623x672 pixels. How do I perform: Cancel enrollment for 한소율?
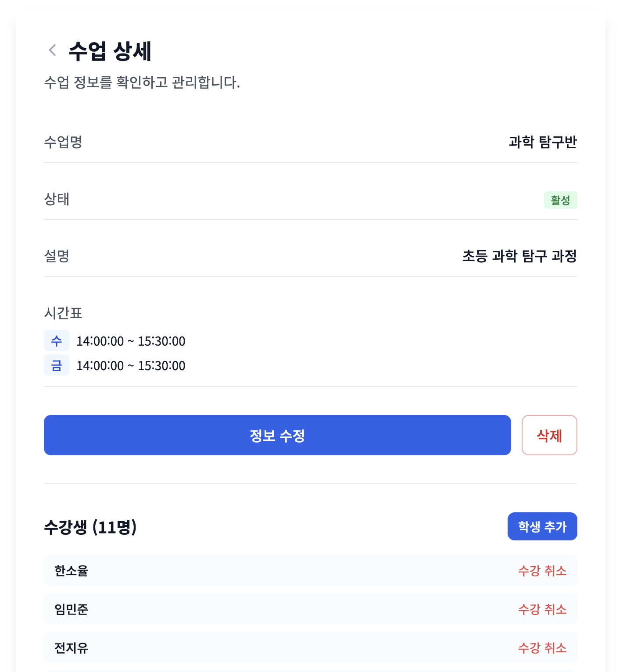pos(543,571)
